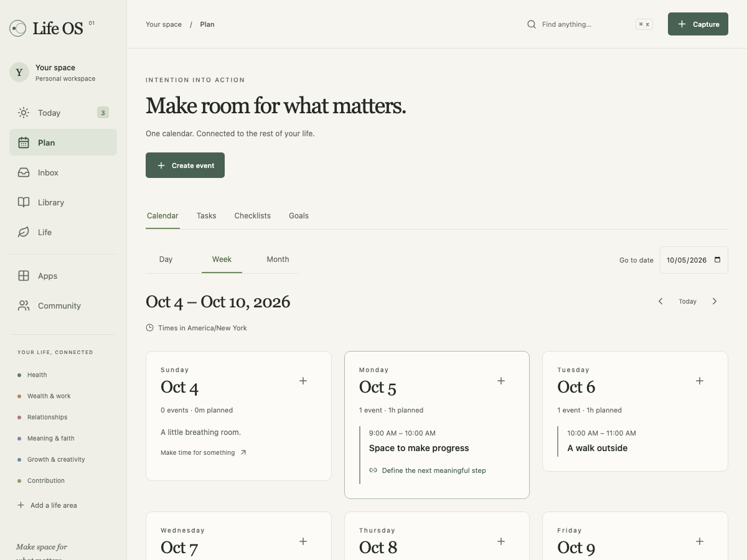
Task: Click the Create event button
Action: point(185,166)
